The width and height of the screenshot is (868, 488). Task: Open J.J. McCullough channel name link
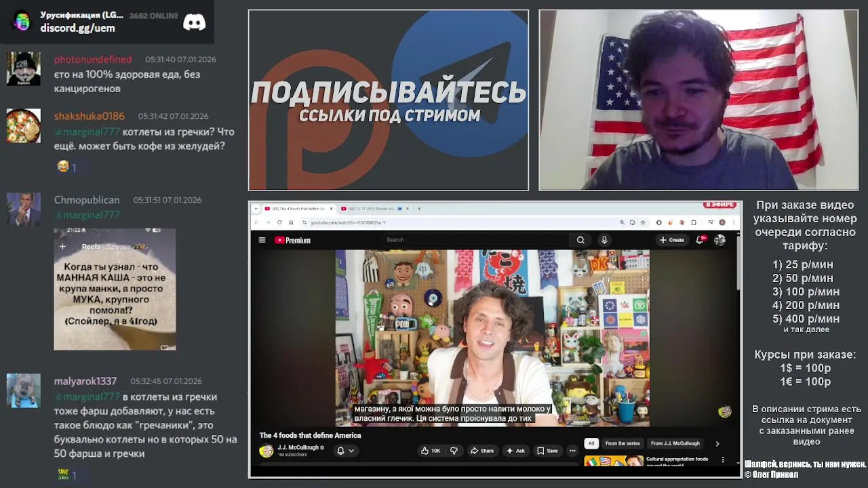[x=298, y=447]
